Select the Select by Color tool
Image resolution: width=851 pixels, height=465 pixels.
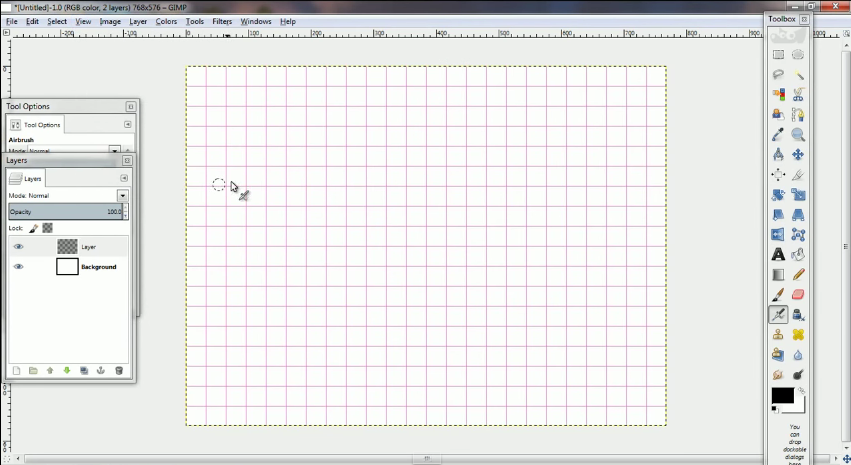coord(778,94)
